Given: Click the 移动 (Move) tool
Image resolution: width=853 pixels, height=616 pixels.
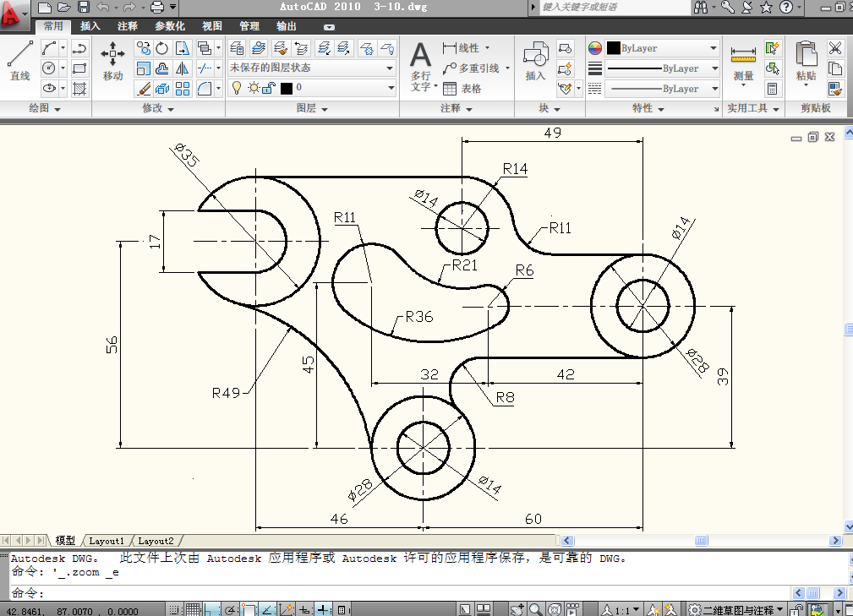Looking at the screenshot, I should (112, 60).
